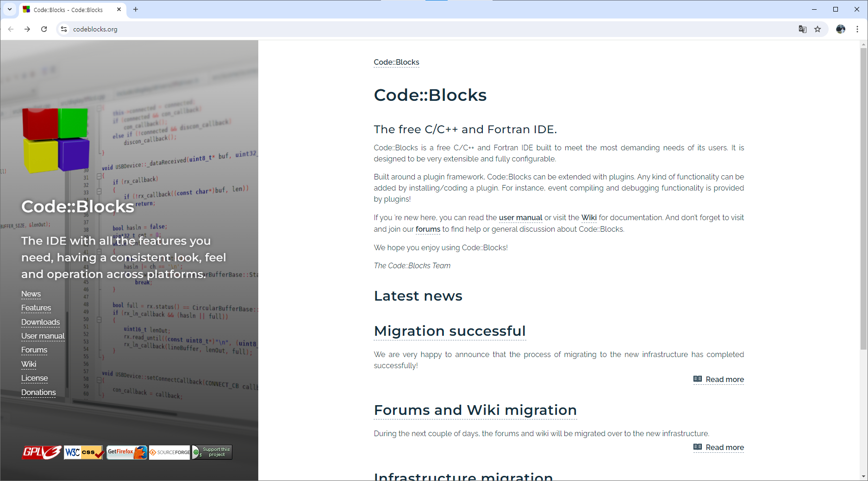Click the Latest news heading

point(418,296)
